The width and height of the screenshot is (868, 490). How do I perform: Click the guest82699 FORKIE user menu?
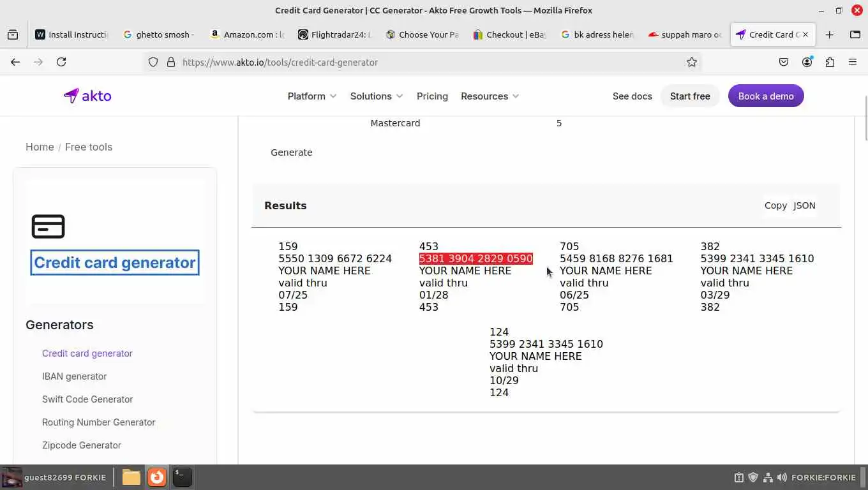click(54, 477)
